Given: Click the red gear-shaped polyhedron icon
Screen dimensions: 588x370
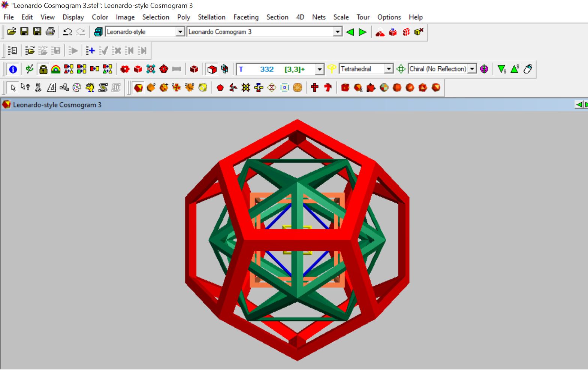Looking at the screenshot, I should [x=125, y=69].
